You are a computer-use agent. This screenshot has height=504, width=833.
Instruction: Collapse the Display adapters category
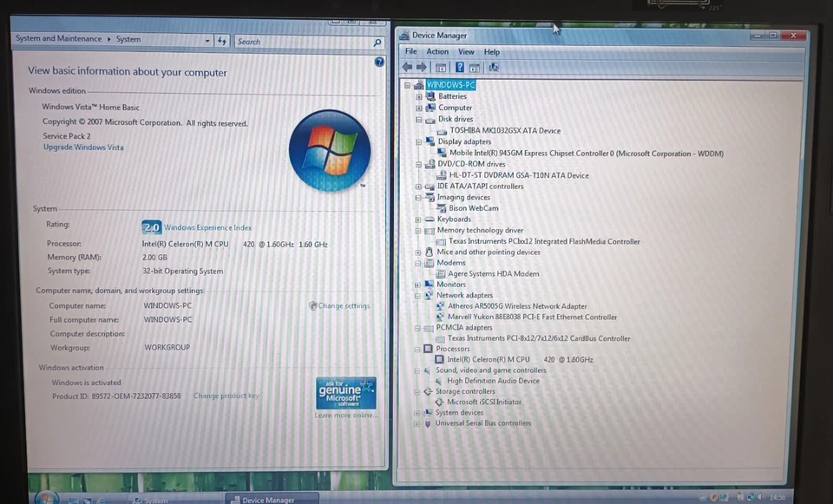click(418, 141)
